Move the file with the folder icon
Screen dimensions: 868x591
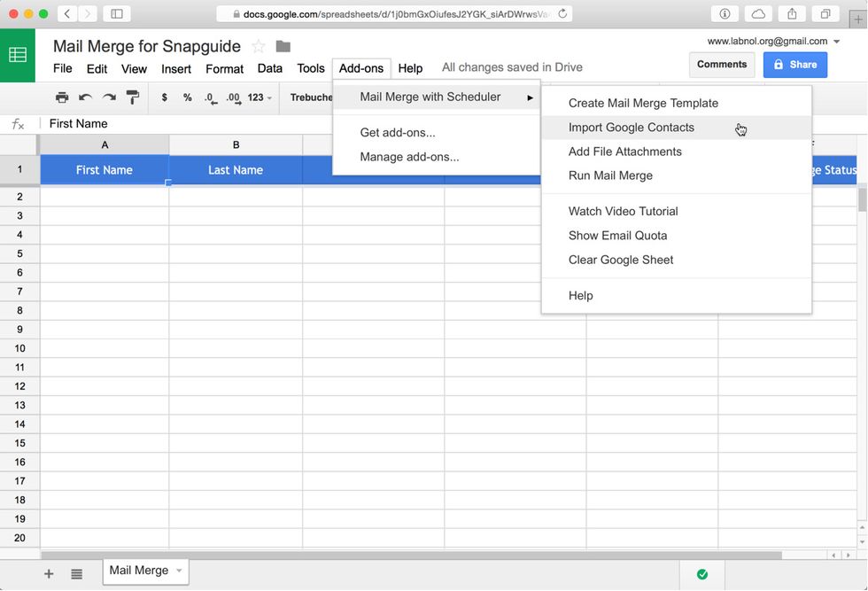(282, 45)
